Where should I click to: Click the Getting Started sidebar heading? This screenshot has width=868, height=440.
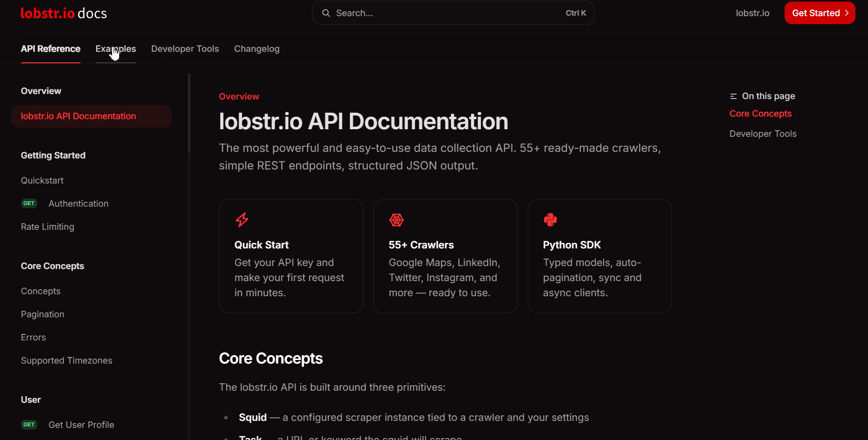[x=53, y=155]
